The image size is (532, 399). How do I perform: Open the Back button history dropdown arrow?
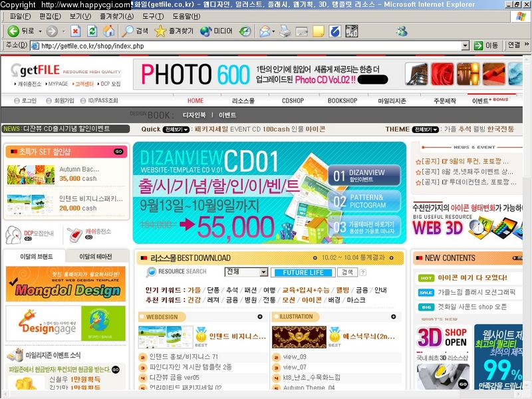40,31
